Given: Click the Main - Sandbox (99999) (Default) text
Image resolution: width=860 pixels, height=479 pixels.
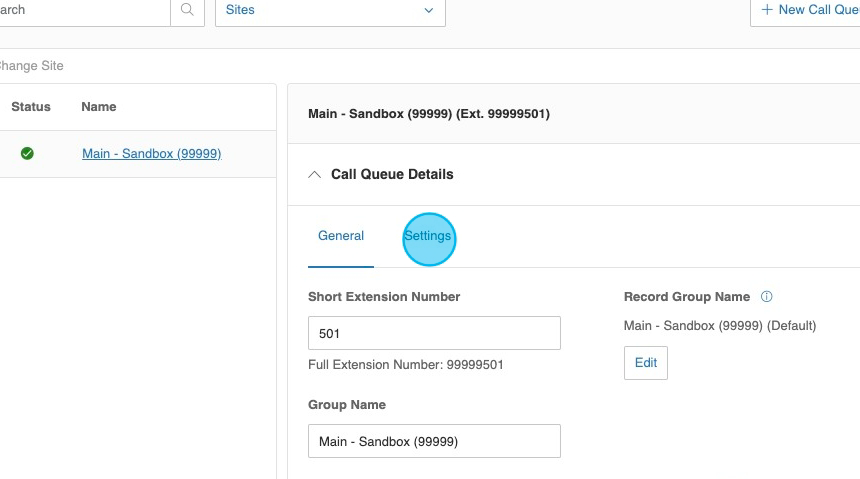Looking at the screenshot, I should coord(720,326).
